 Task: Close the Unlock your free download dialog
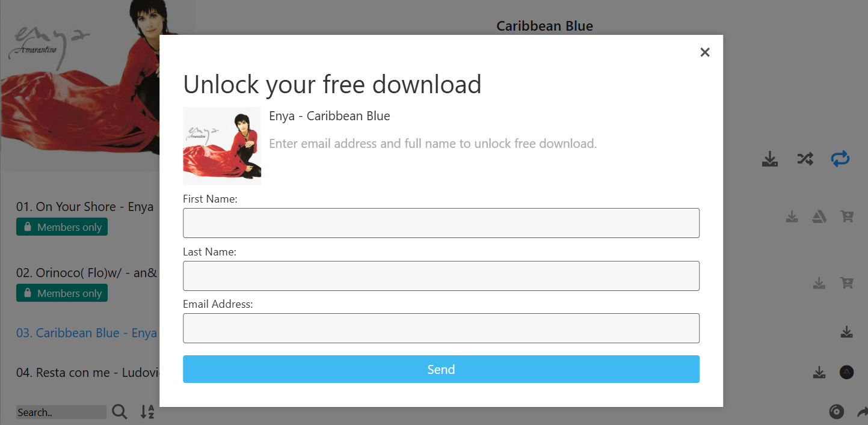pyautogui.click(x=705, y=52)
